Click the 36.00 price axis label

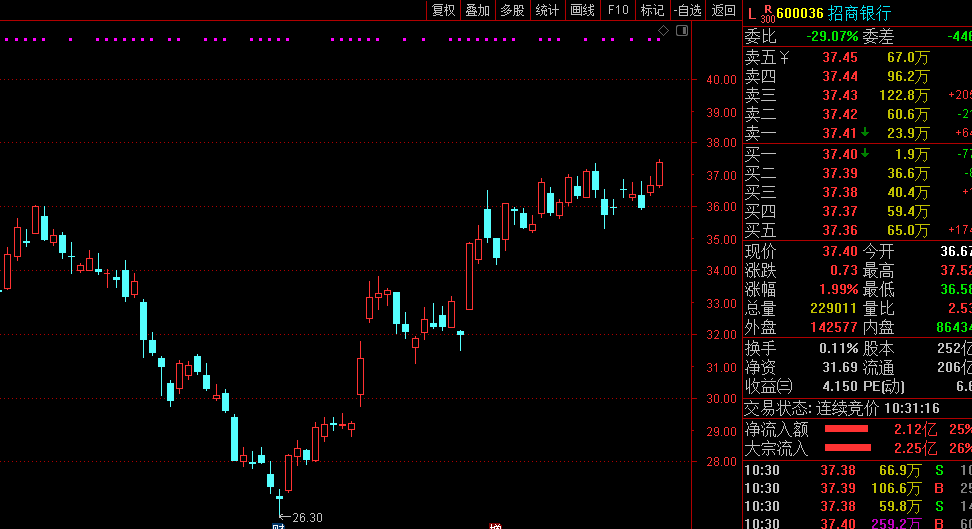tap(722, 207)
